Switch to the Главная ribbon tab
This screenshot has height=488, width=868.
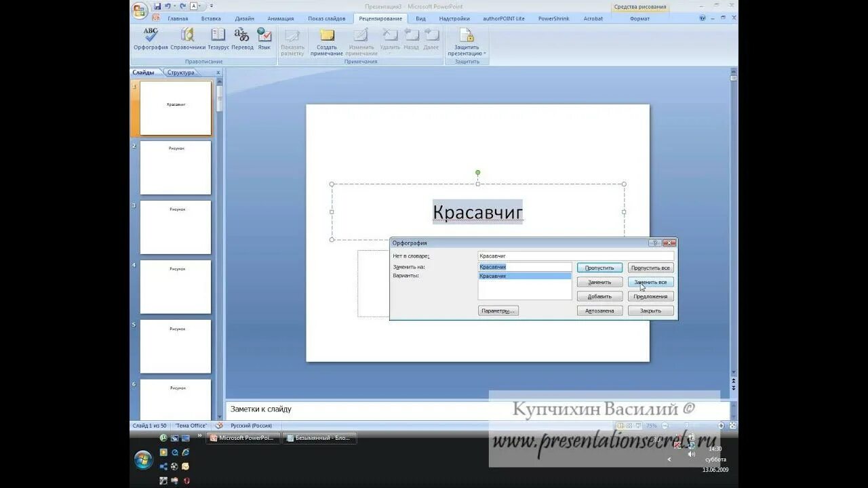pyautogui.click(x=178, y=18)
